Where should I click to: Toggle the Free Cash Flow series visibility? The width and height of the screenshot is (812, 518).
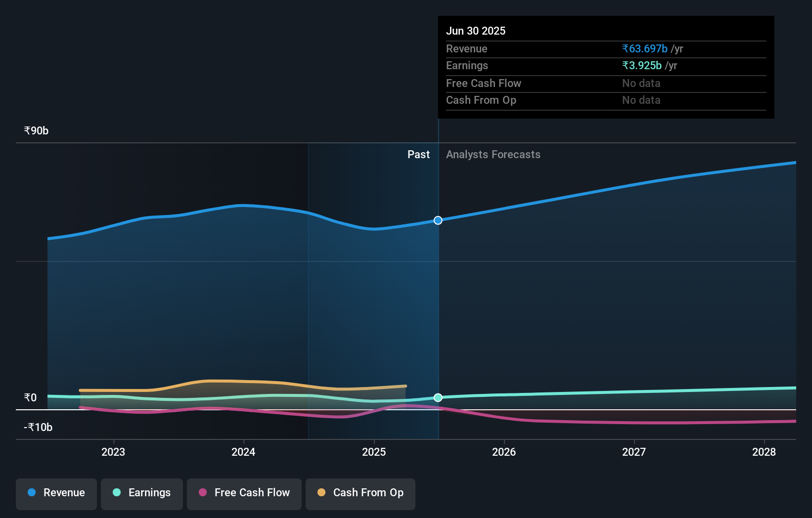click(244, 494)
